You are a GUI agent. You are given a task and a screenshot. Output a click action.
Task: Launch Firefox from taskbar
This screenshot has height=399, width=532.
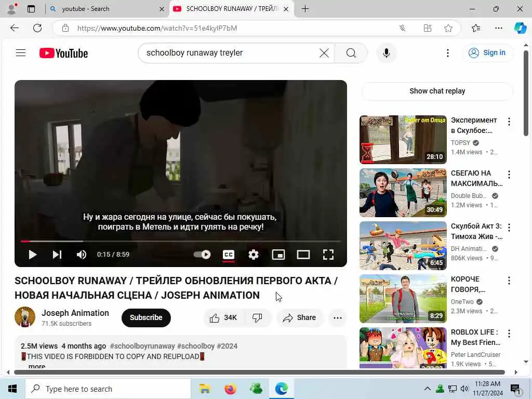pos(230,389)
